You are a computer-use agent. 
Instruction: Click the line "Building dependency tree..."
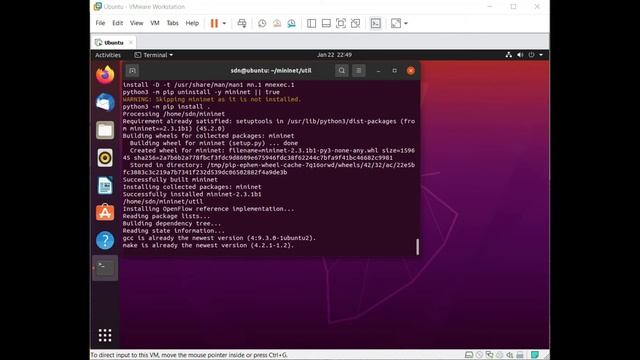(x=172, y=223)
